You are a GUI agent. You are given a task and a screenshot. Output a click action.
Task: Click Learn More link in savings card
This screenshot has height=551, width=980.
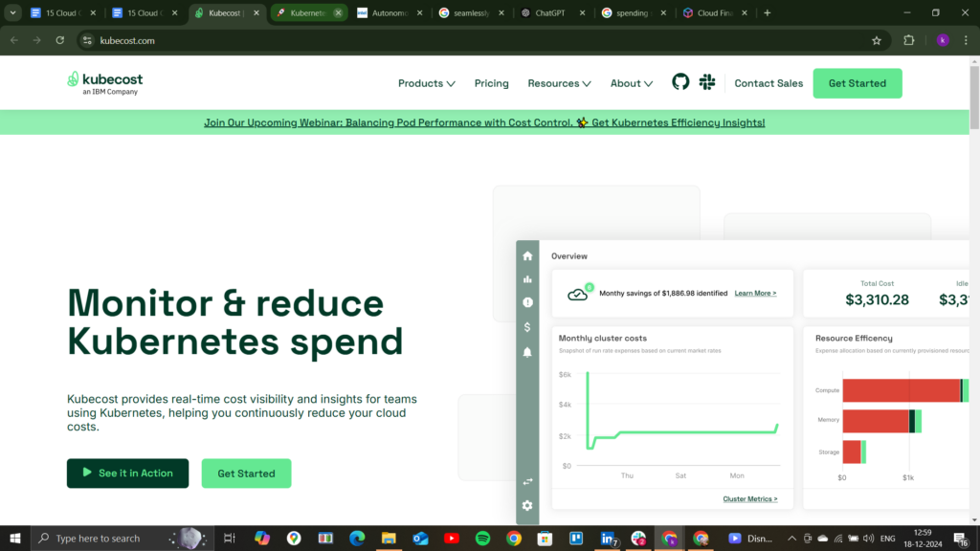755,293
